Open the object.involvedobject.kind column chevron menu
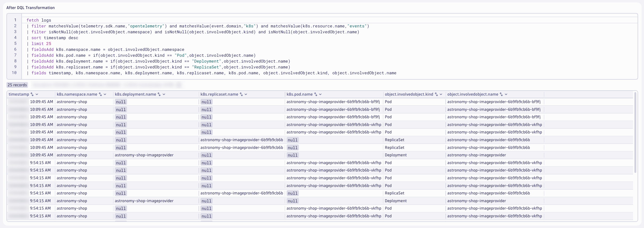644x228 pixels. point(441,94)
